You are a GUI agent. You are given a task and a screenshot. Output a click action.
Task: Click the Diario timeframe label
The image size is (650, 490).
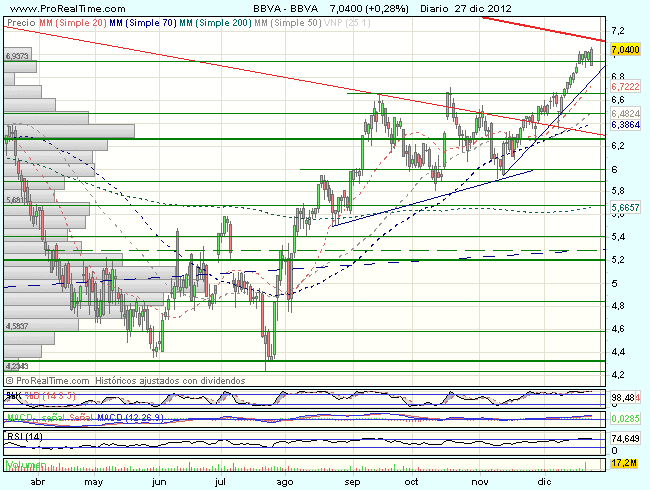pyautogui.click(x=435, y=9)
